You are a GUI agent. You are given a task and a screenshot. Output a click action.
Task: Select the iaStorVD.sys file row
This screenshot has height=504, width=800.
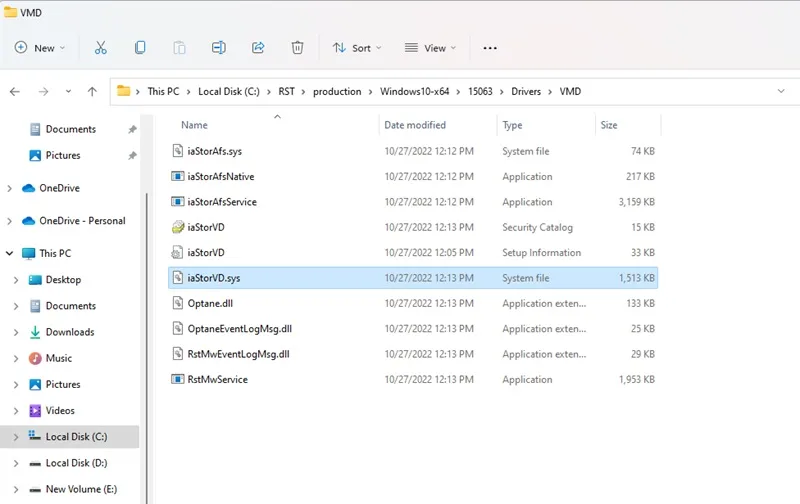tap(413, 278)
